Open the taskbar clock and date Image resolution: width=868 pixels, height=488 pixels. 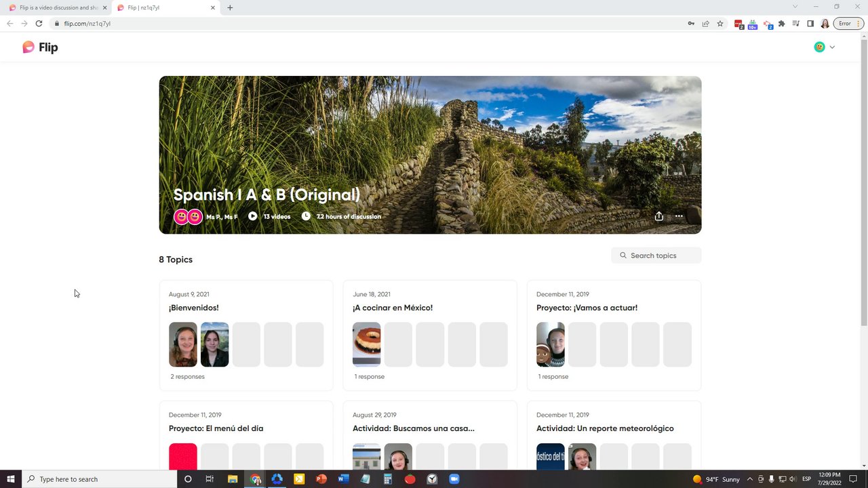(x=830, y=479)
